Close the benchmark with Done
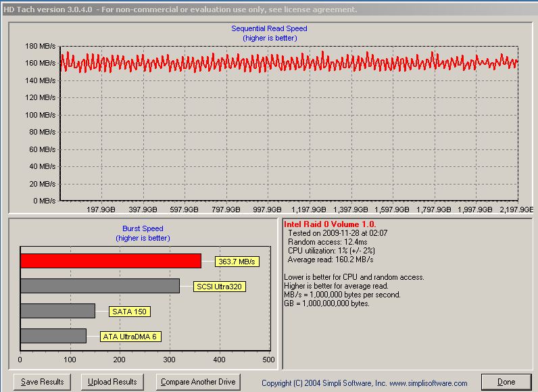538x392 pixels. [x=506, y=382]
